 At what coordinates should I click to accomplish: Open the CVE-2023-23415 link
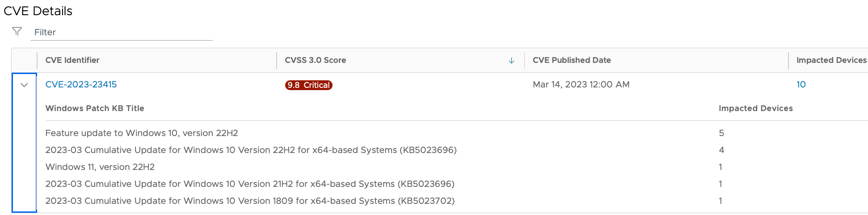pos(81,84)
